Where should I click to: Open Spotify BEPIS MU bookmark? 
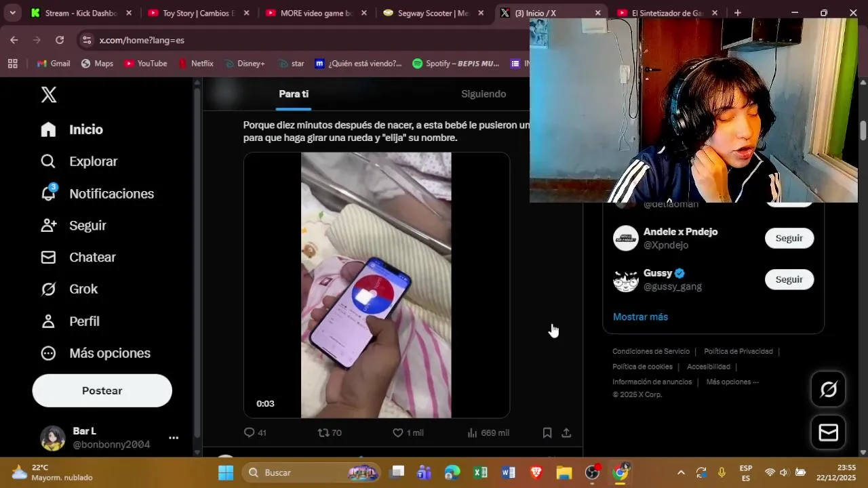[x=456, y=63]
